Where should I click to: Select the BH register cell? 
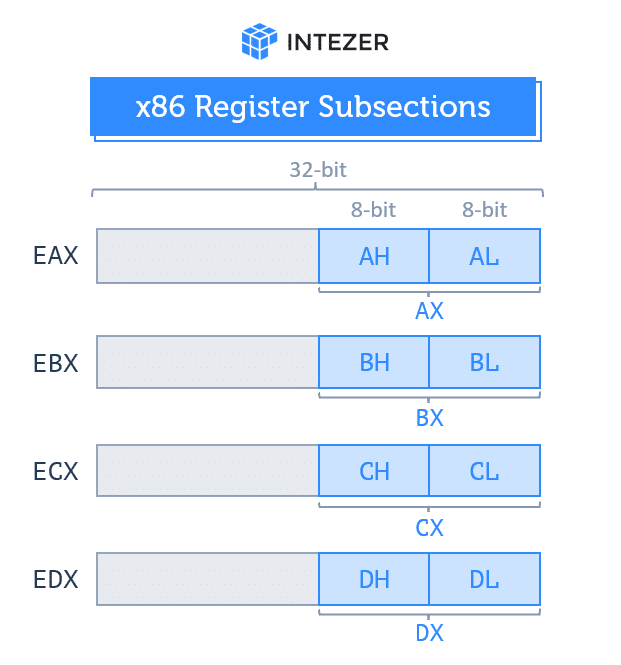click(374, 362)
